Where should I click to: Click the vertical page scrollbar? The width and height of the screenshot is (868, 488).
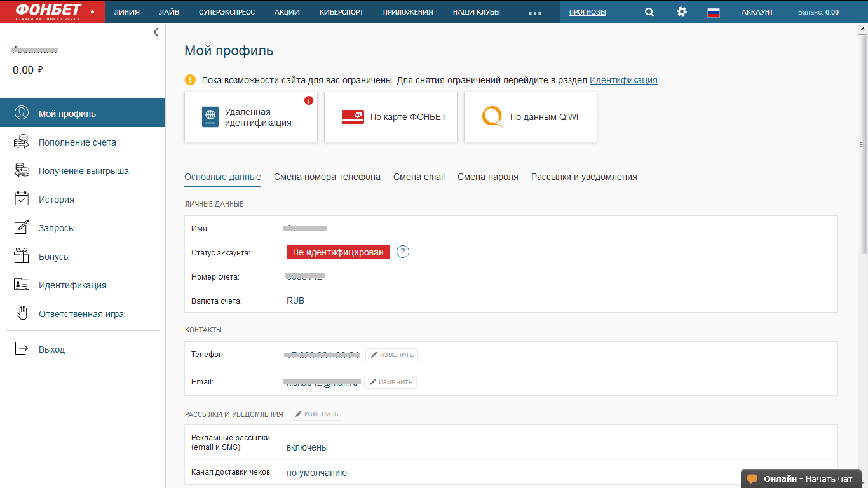click(x=863, y=143)
